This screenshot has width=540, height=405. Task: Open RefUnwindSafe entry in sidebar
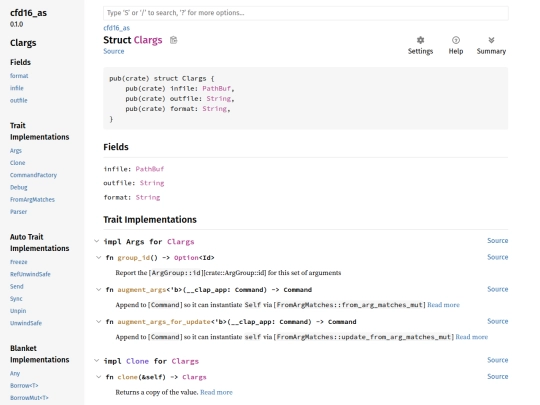[x=30, y=274]
